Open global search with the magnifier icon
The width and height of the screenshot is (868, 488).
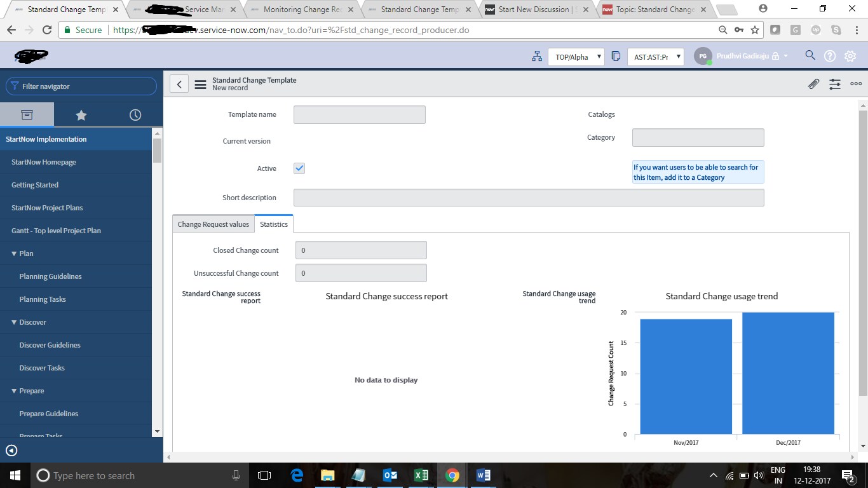(x=810, y=56)
